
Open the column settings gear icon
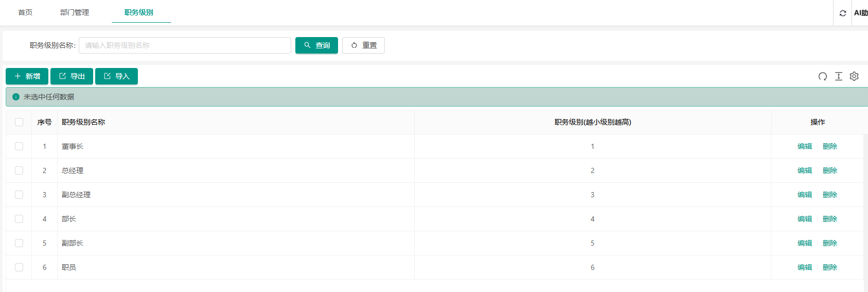point(854,76)
